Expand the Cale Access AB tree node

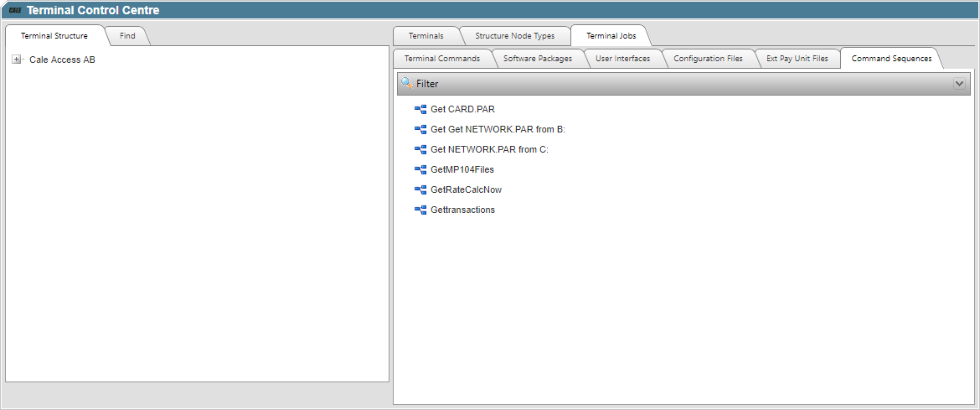pos(16,60)
